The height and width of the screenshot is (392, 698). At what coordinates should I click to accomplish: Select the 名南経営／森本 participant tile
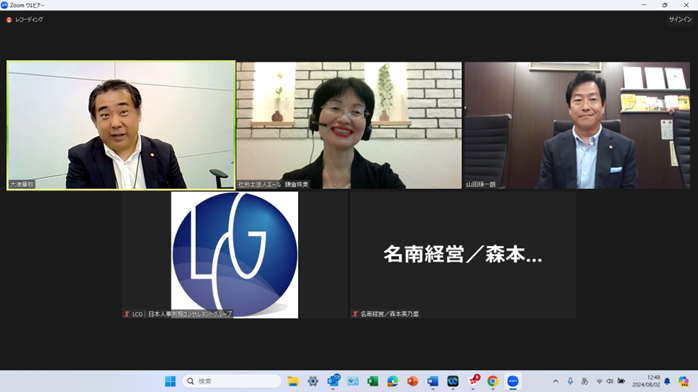[463, 255]
